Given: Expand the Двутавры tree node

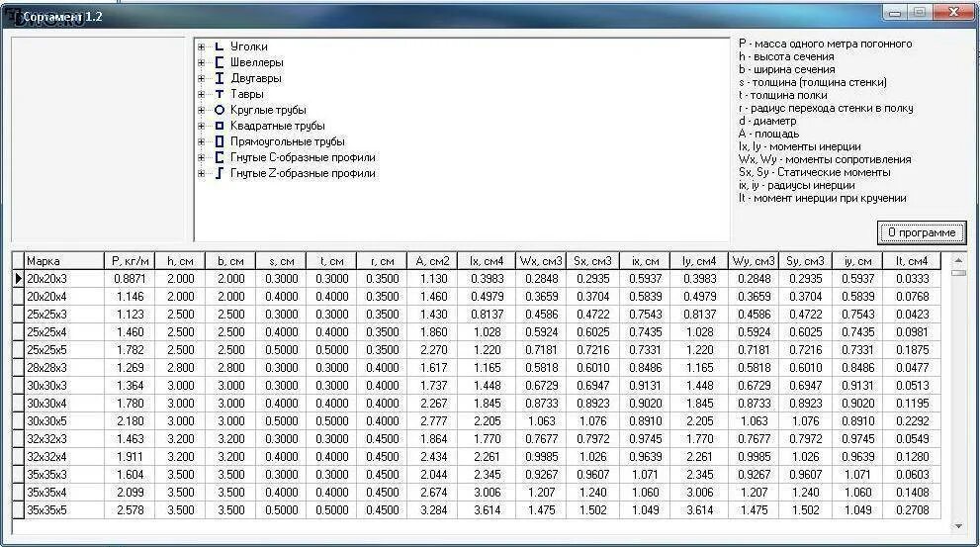Looking at the screenshot, I should pyautogui.click(x=202, y=79).
